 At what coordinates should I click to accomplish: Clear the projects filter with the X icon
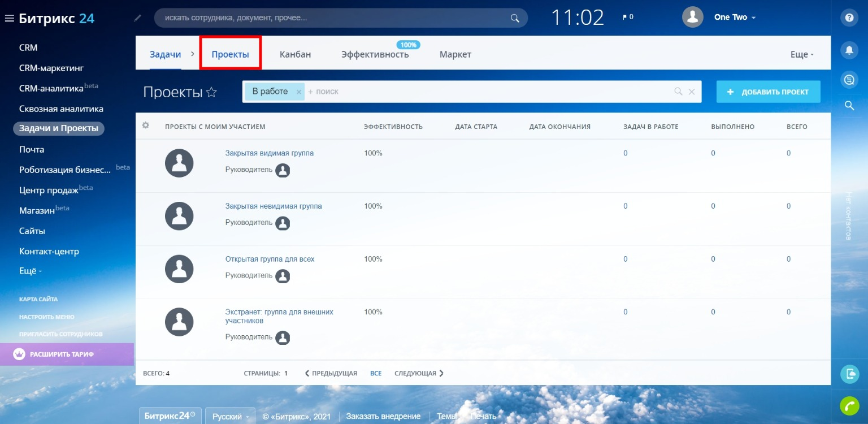click(x=692, y=92)
